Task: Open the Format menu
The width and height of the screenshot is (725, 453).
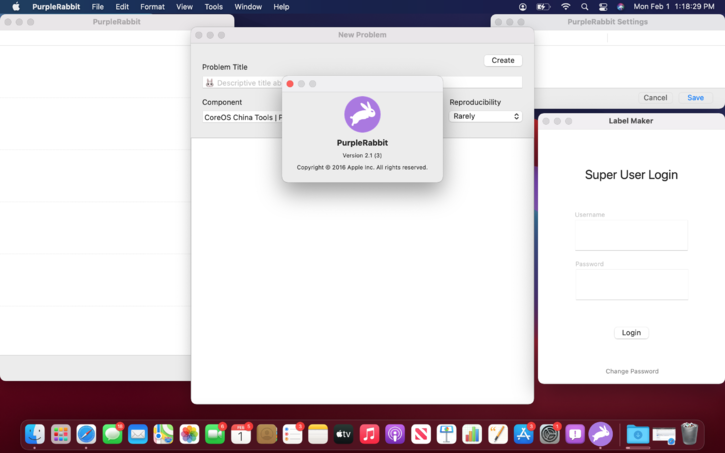Action: tap(153, 6)
